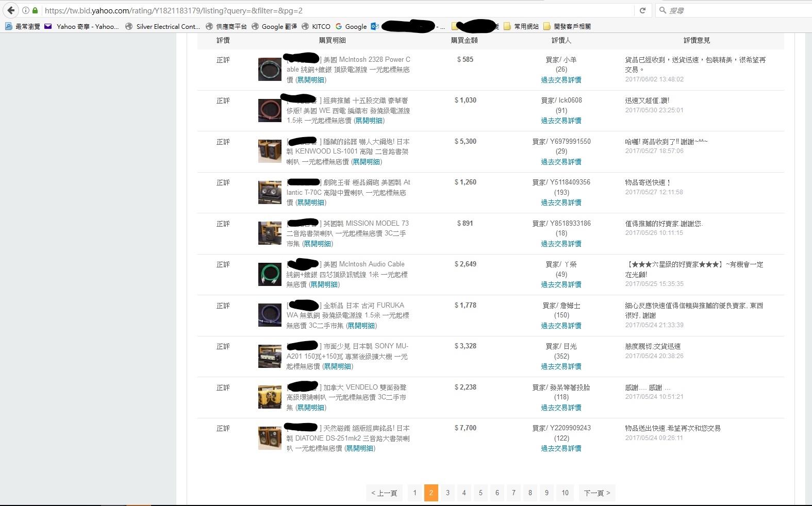
Task: View past ratings of buyer lck0608
Action: tap(561, 121)
